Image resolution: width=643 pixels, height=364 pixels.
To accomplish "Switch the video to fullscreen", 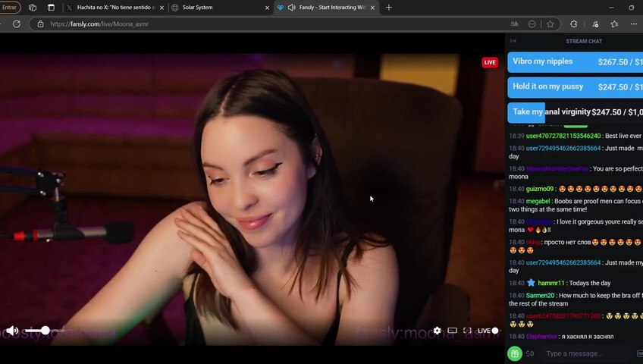I will click(x=467, y=331).
